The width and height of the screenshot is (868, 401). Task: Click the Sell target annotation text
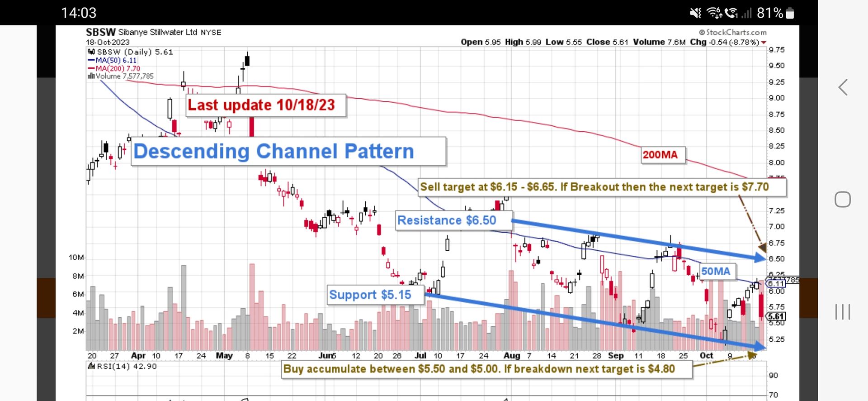[602, 187]
